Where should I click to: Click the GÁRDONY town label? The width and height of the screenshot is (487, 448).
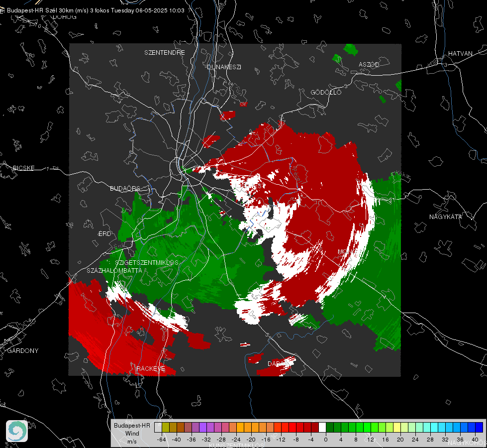[x=23, y=351]
